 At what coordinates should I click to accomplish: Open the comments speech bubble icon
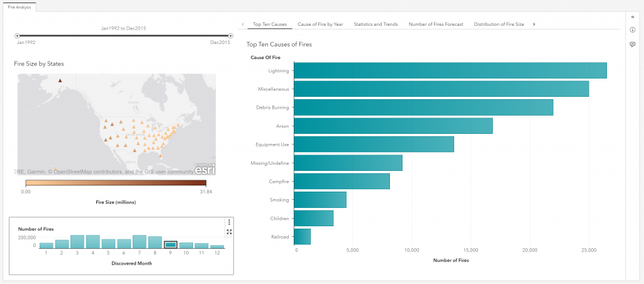632,45
